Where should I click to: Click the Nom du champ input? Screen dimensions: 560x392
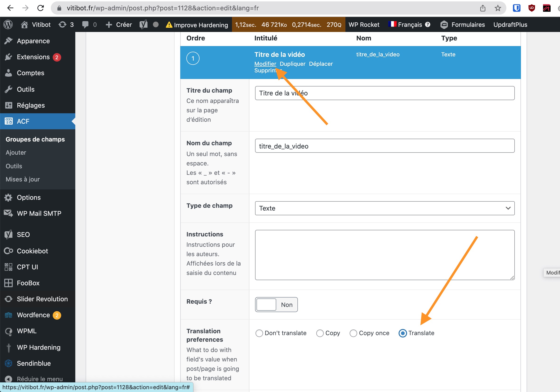click(x=385, y=146)
